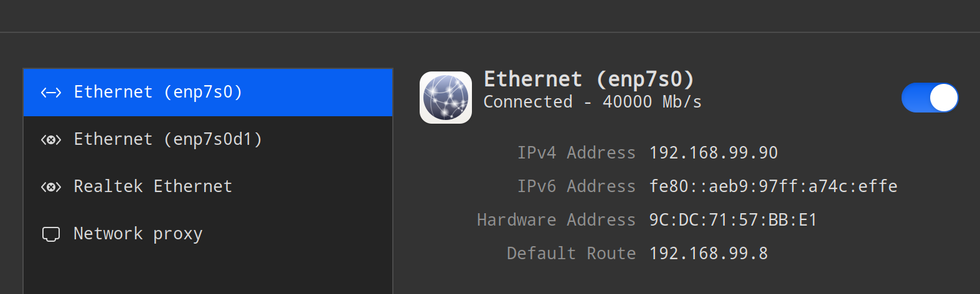980x294 pixels.
Task: Open the Network proxy settings entry
Action: point(208,234)
